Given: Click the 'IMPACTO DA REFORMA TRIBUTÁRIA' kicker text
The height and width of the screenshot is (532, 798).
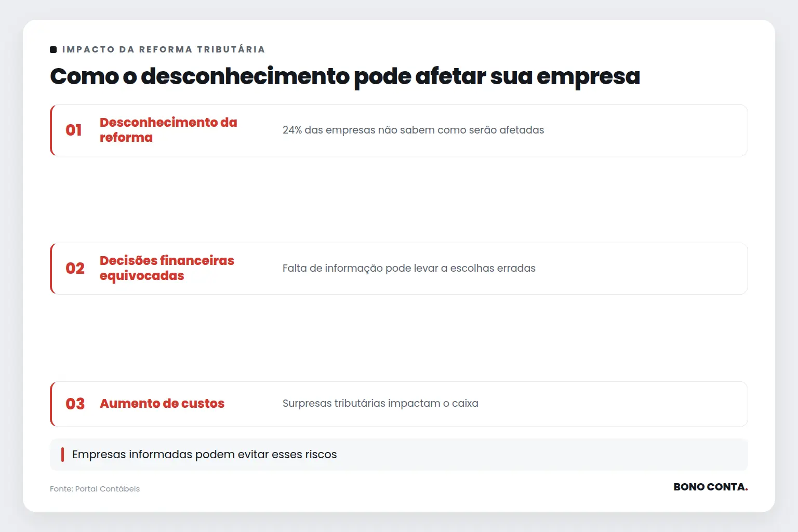Looking at the screenshot, I should click(164, 49).
